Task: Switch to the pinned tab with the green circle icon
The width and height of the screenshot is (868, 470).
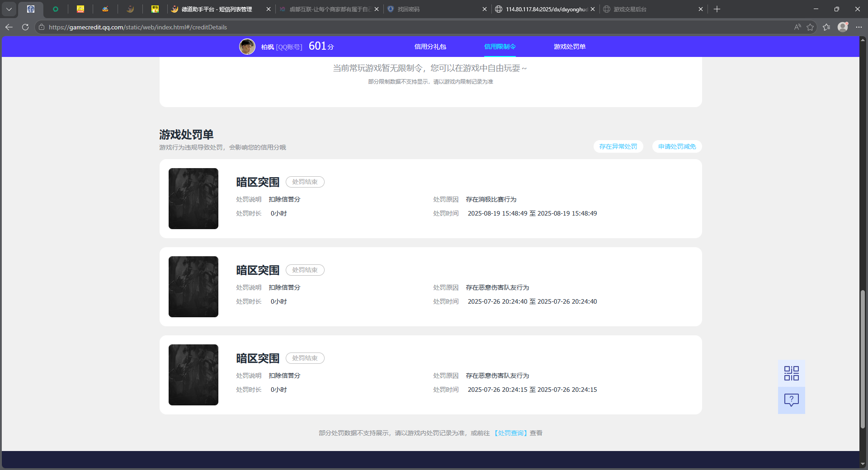Action: click(56, 9)
